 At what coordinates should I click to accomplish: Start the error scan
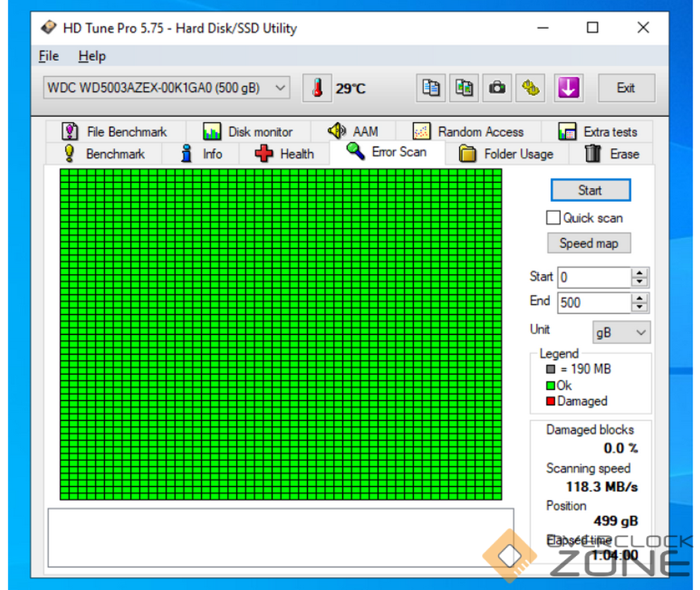(x=590, y=190)
